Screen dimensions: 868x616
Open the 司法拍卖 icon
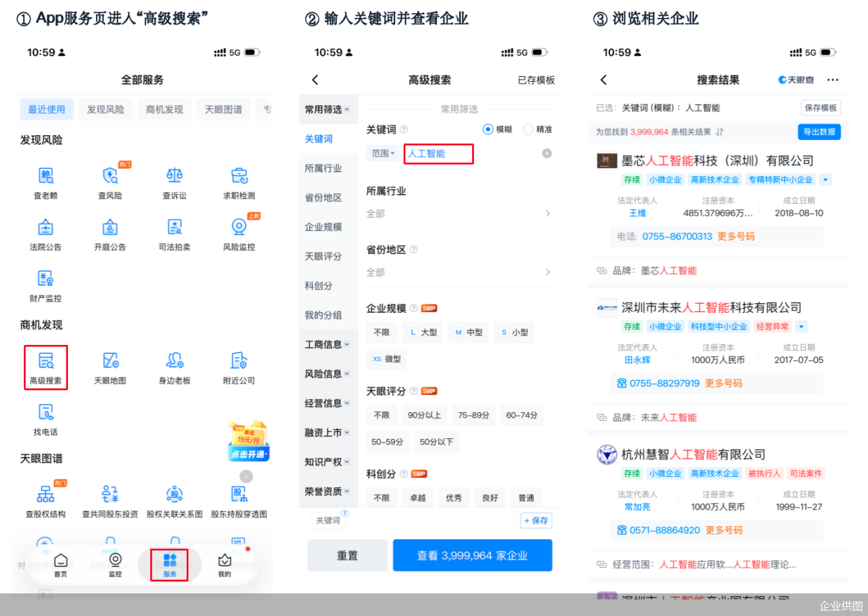174,228
